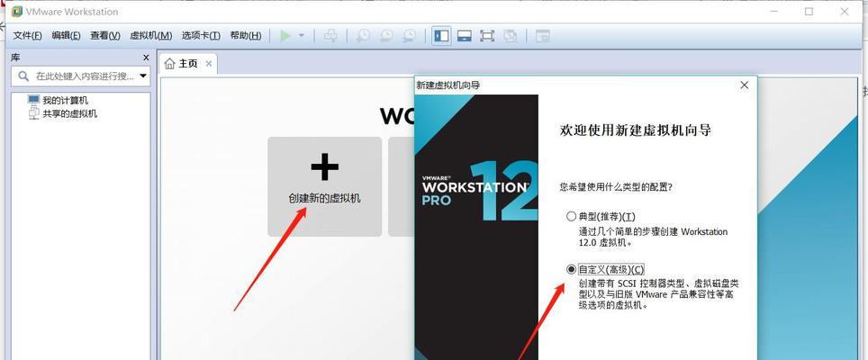Click the 创建新的虚拟机 tile
This screenshot has width=868, height=360.
tap(324, 186)
